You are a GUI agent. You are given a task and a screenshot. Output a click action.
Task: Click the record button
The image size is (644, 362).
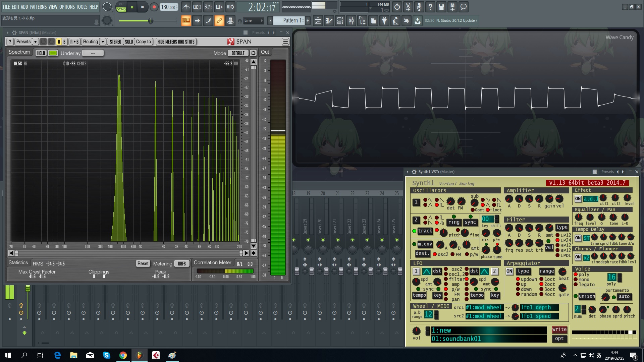pos(154,7)
